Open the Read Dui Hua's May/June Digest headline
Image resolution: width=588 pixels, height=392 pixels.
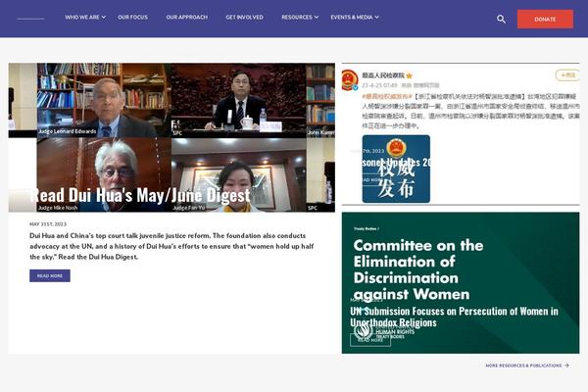140,195
